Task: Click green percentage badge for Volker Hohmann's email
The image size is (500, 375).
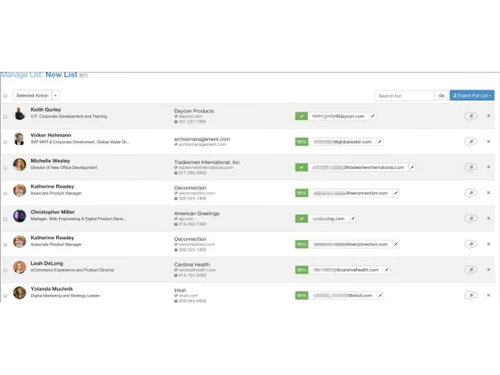Action: (x=301, y=142)
